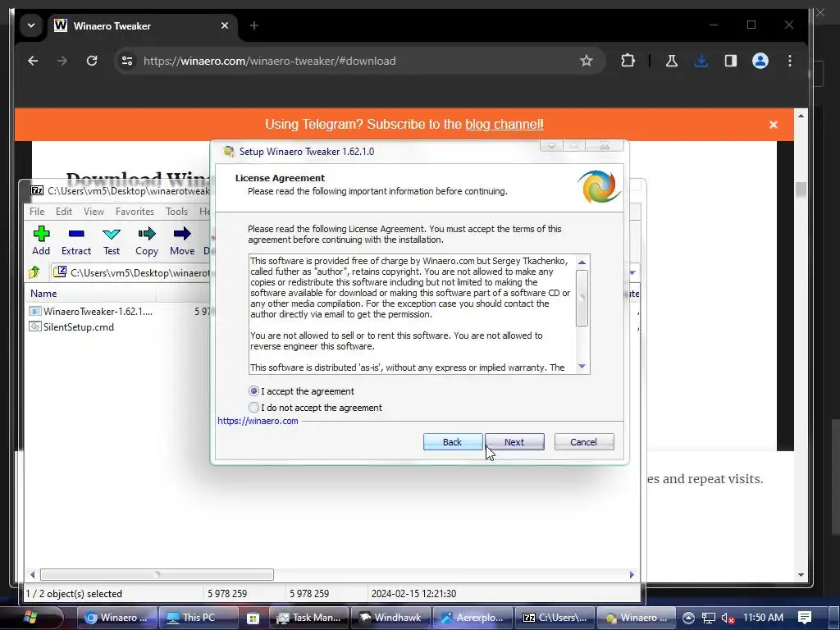Click Next in the Winaero Tweaker setup
The height and width of the screenshot is (630, 840).
pos(514,442)
